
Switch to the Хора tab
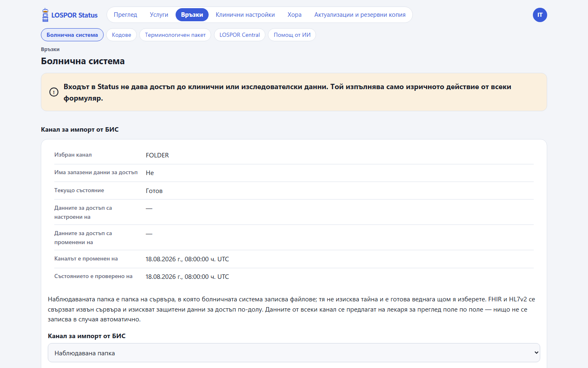pos(294,15)
